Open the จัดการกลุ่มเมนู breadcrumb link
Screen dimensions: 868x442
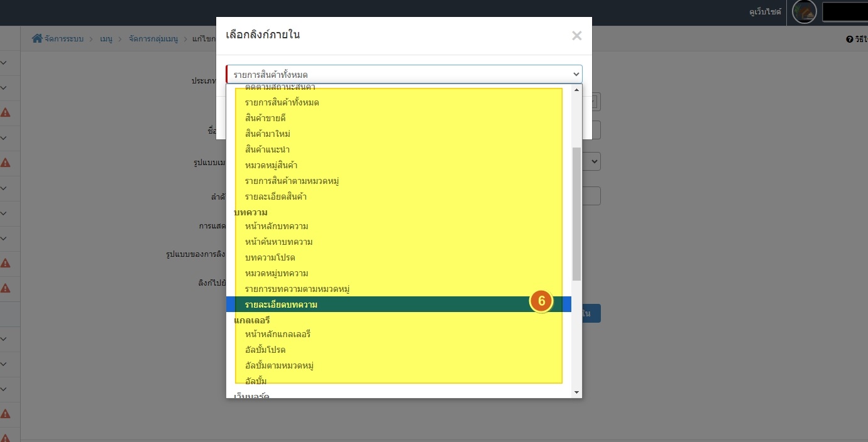[153, 39]
